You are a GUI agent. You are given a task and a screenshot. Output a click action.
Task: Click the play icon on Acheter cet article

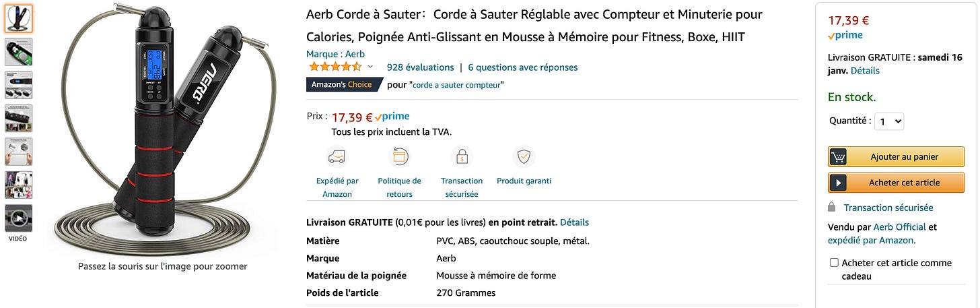tap(838, 183)
